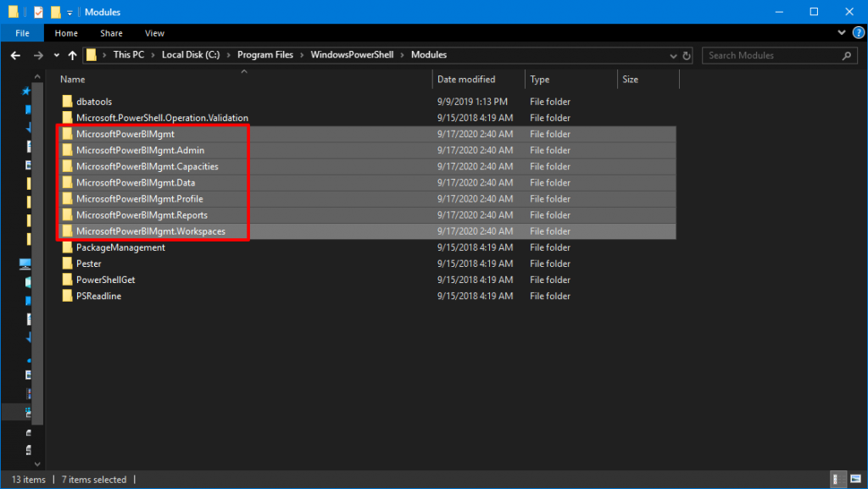868x489 pixels.
Task: Open the File menu
Action: [x=23, y=33]
